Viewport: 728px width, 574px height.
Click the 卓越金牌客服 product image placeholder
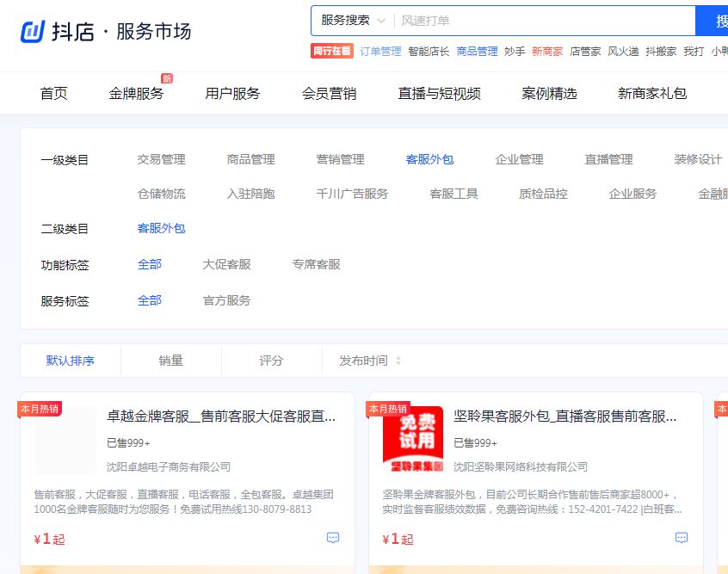click(x=65, y=440)
